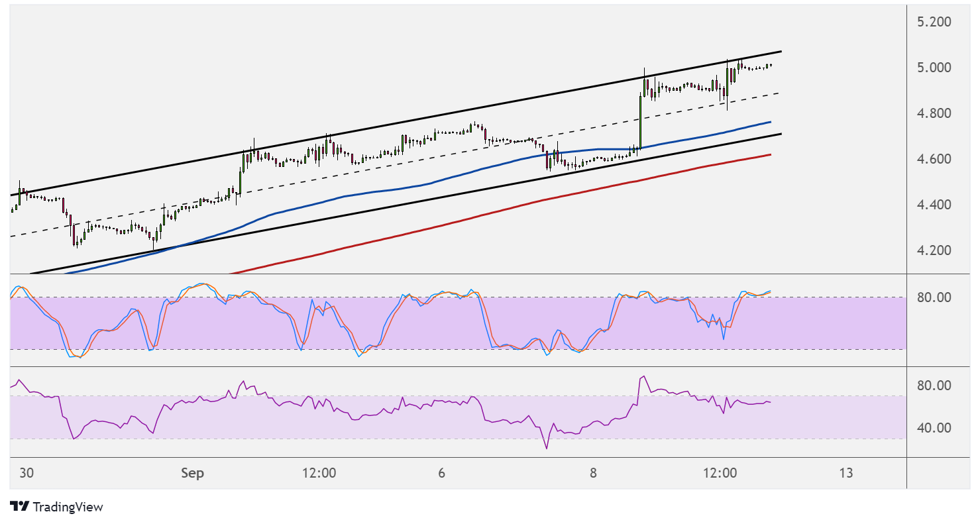The width and height of the screenshot is (980, 524).
Task: Open the TradingView wordmark link
Action: click(68, 507)
